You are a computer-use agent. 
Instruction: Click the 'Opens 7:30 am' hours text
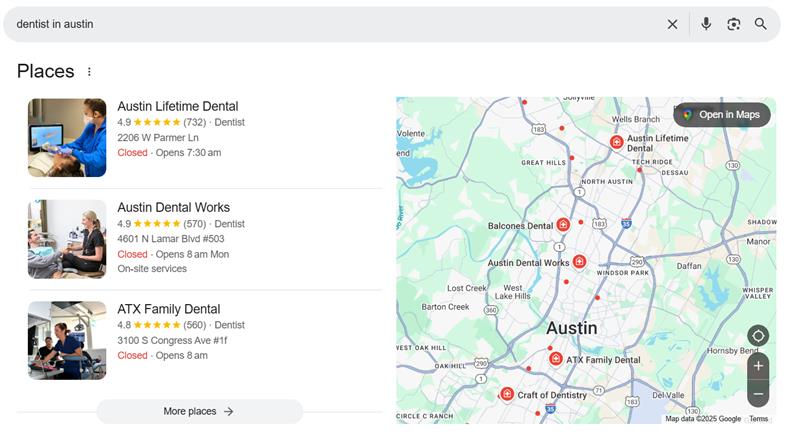tap(188, 153)
